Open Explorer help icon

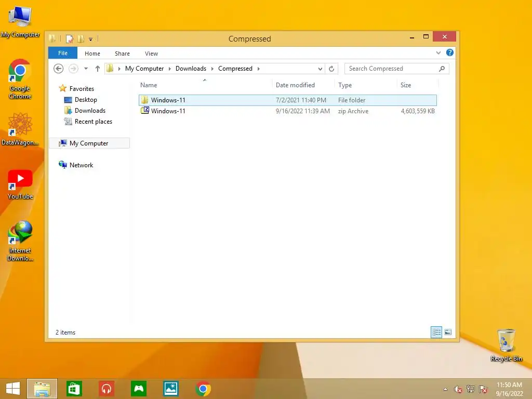(450, 52)
